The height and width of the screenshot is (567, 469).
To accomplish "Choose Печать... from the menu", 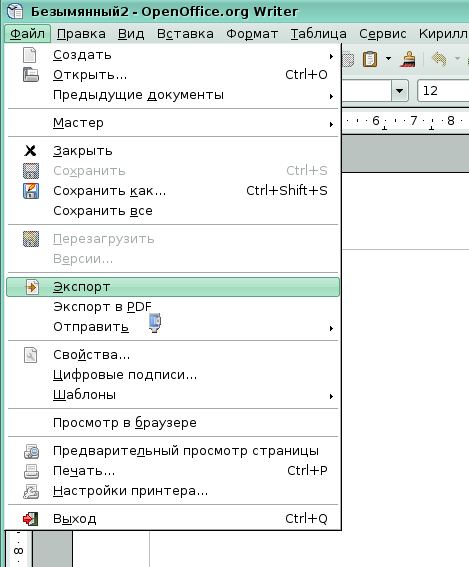I will click(173, 471).
